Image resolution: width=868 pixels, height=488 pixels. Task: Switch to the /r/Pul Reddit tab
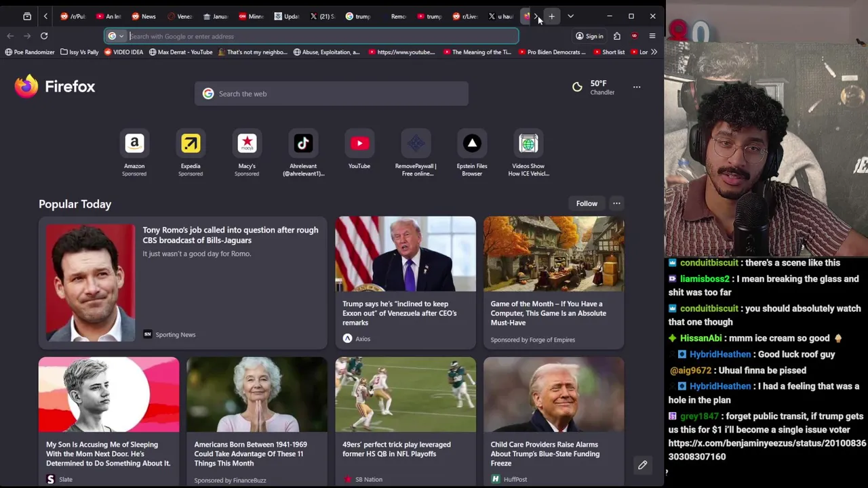(73, 16)
